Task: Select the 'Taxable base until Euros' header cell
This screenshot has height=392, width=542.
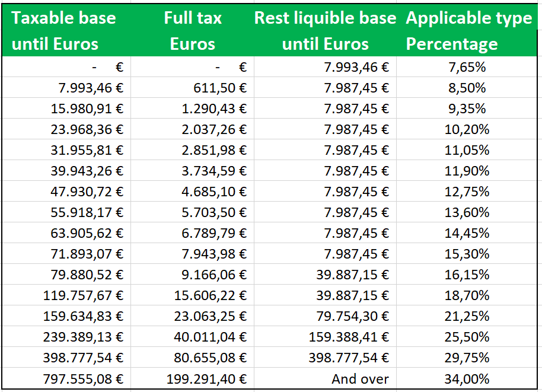Action: [66, 30]
